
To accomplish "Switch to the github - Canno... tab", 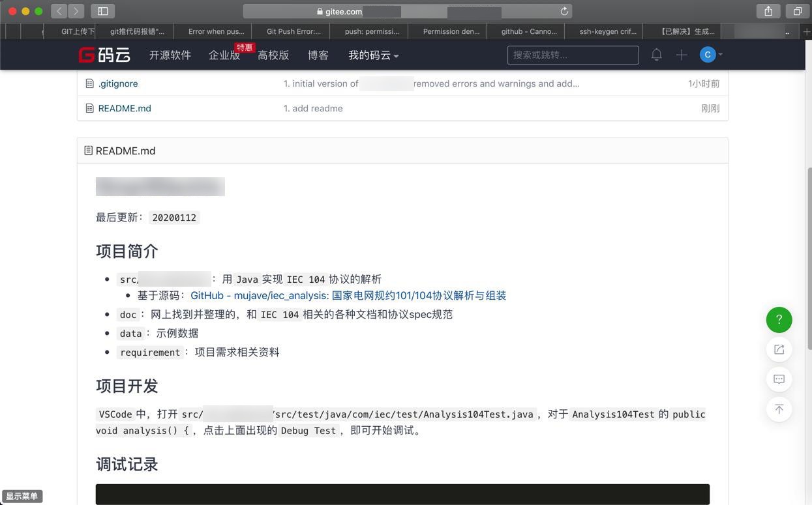I will click(x=526, y=31).
